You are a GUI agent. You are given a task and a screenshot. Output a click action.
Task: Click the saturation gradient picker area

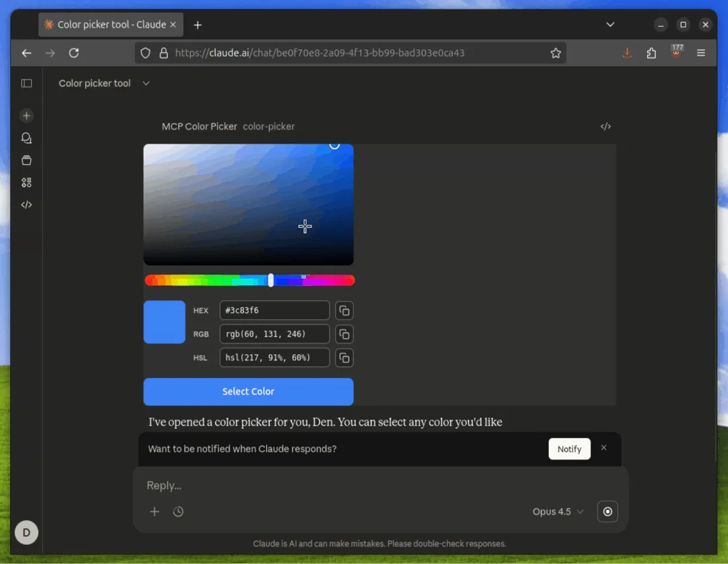(x=248, y=204)
